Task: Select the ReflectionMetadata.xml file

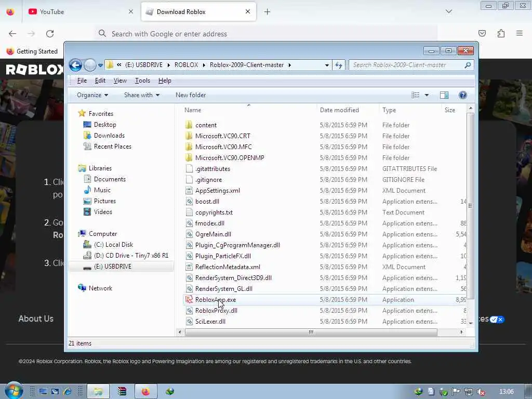Action: click(228, 267)
